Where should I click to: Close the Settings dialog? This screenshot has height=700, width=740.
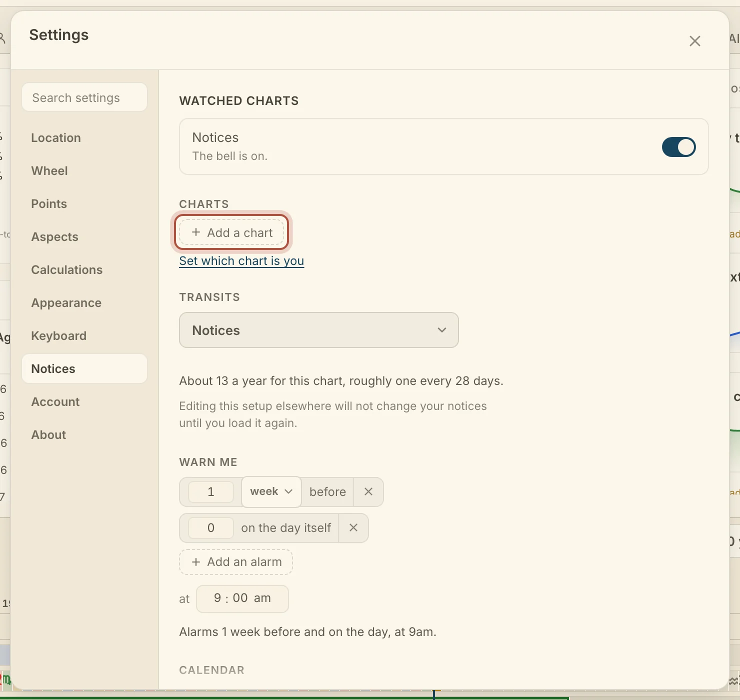[x=694, y=41]
